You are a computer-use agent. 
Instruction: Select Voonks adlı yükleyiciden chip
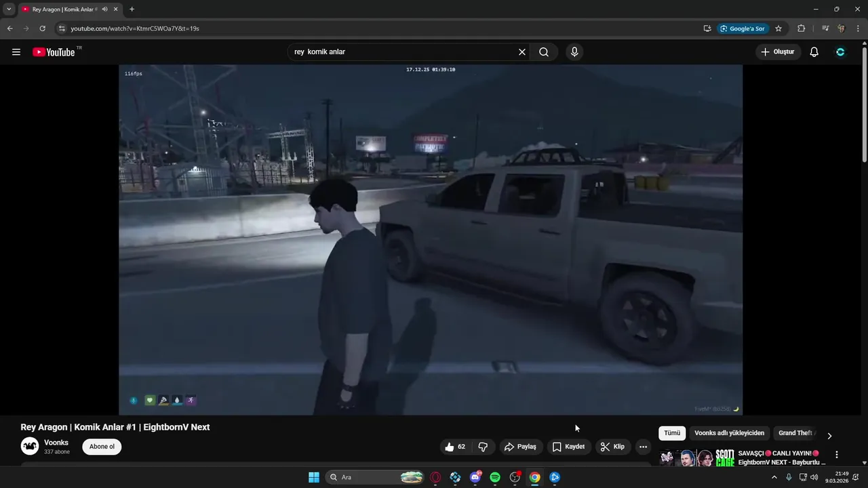(x=729, y=433)
